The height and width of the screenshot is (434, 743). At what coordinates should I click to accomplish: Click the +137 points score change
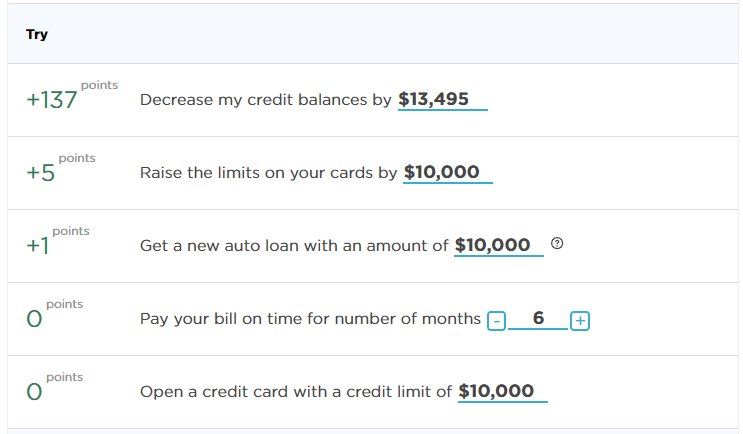tap(52, 102)
